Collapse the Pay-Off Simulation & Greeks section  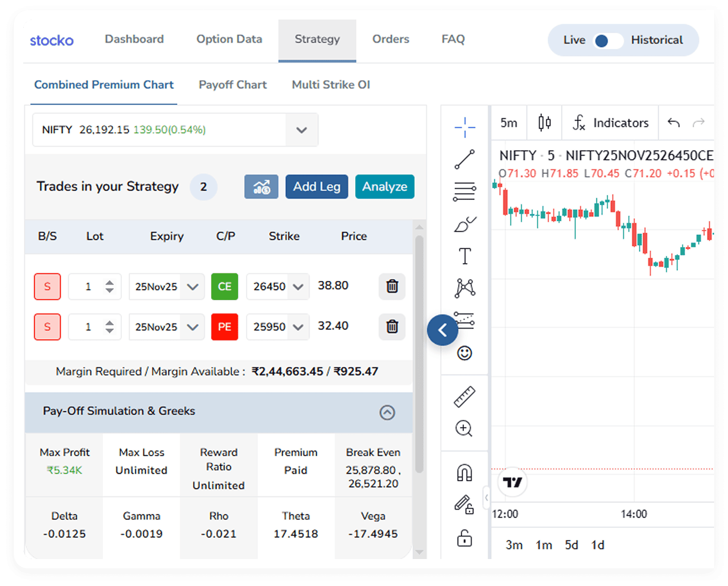tap(387, 412)
